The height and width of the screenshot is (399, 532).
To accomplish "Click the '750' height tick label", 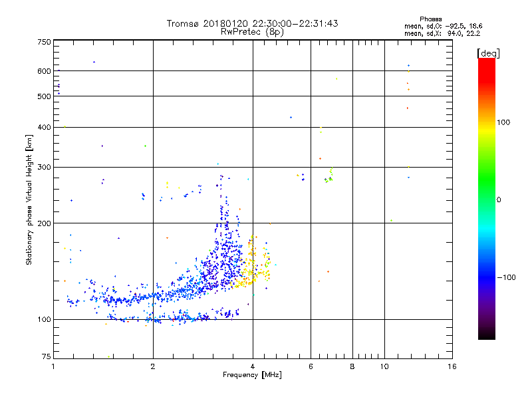I will coord(44,42).
